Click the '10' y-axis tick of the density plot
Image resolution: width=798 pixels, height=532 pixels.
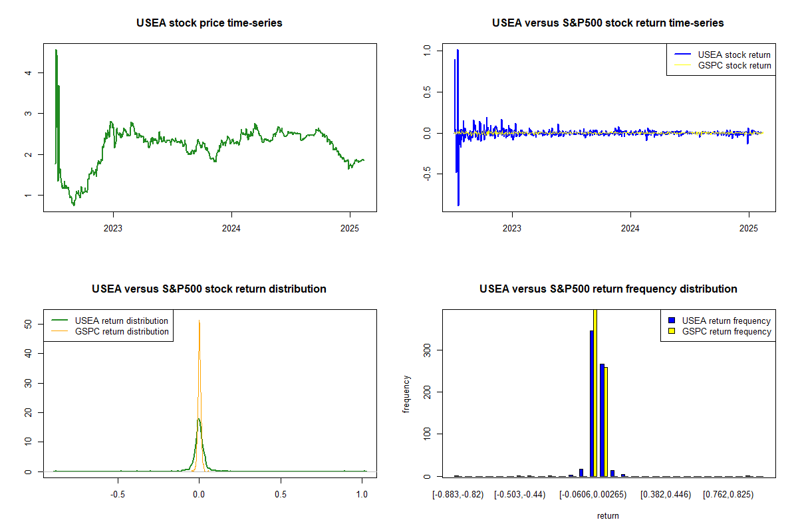(x=29, y=442)
